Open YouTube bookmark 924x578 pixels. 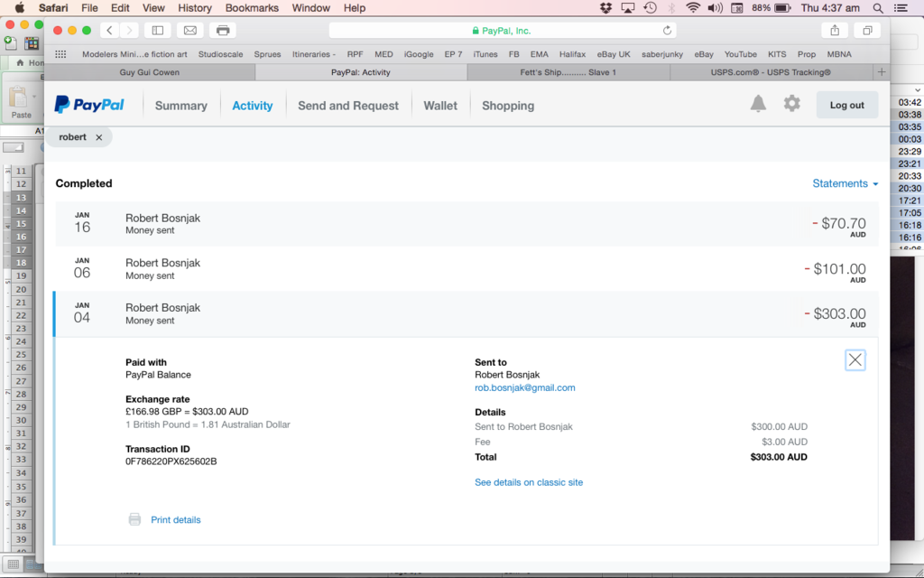click(x=741, y=54)
